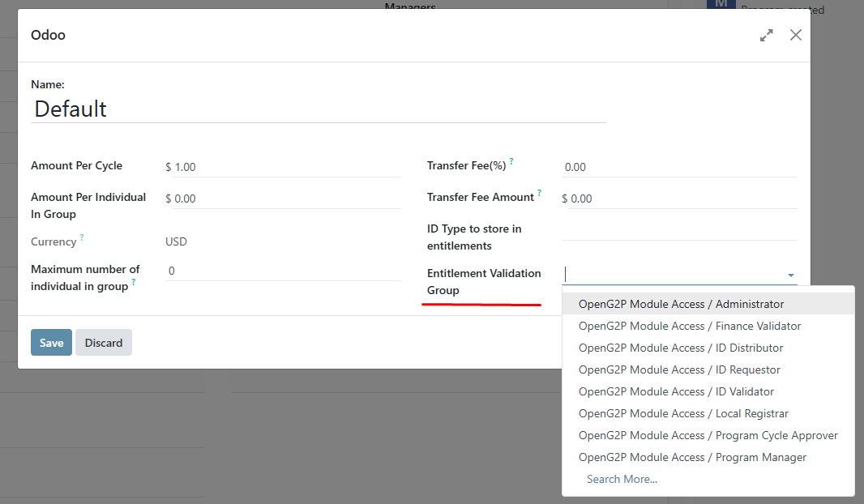The width and height of the screenshot is (864, 504).
Task: Click the Name field containing Default
Action: [x=318, y=109]
